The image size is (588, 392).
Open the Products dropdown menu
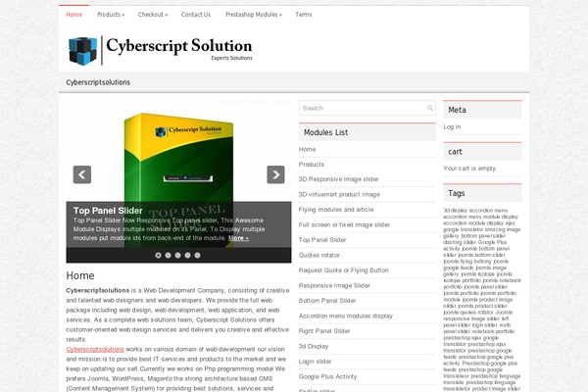tap(111, 15)
